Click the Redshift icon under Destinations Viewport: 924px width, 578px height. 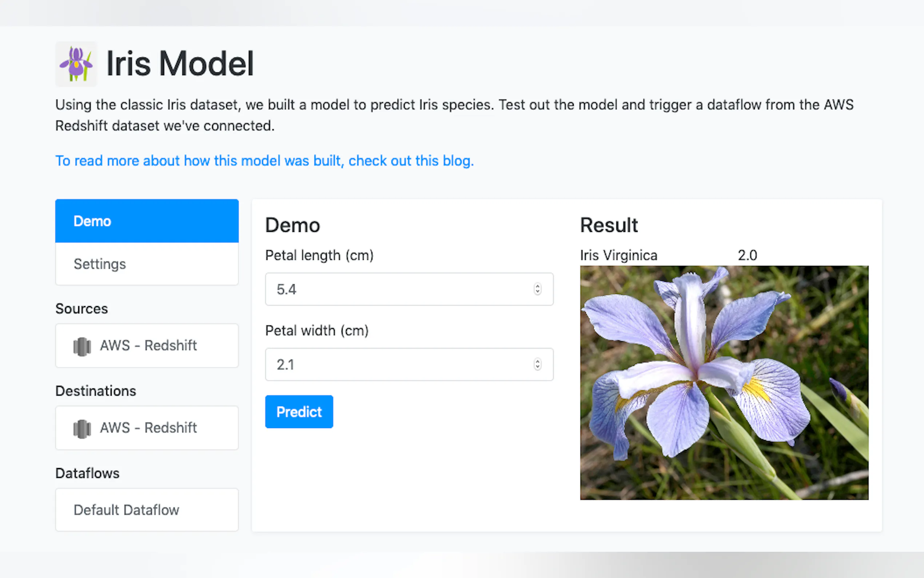(82, 428)
